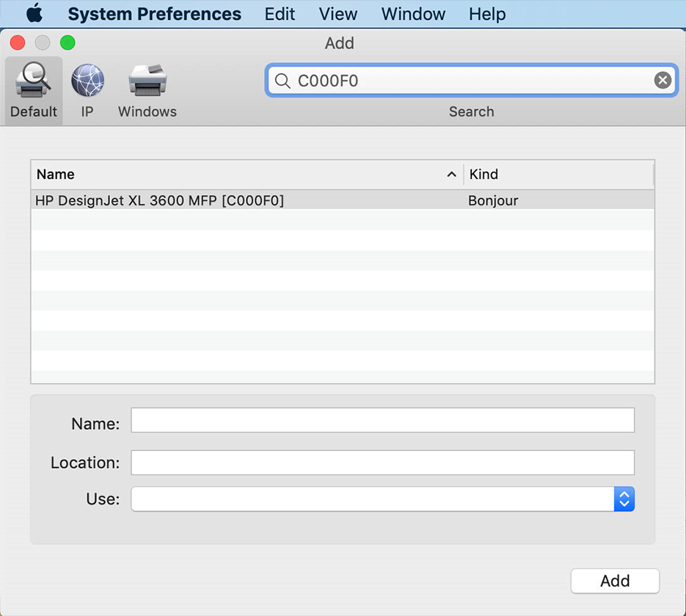Viewport: 686px width, 616px height.
Task: Clear the search field text
Action: coord(663,81)
